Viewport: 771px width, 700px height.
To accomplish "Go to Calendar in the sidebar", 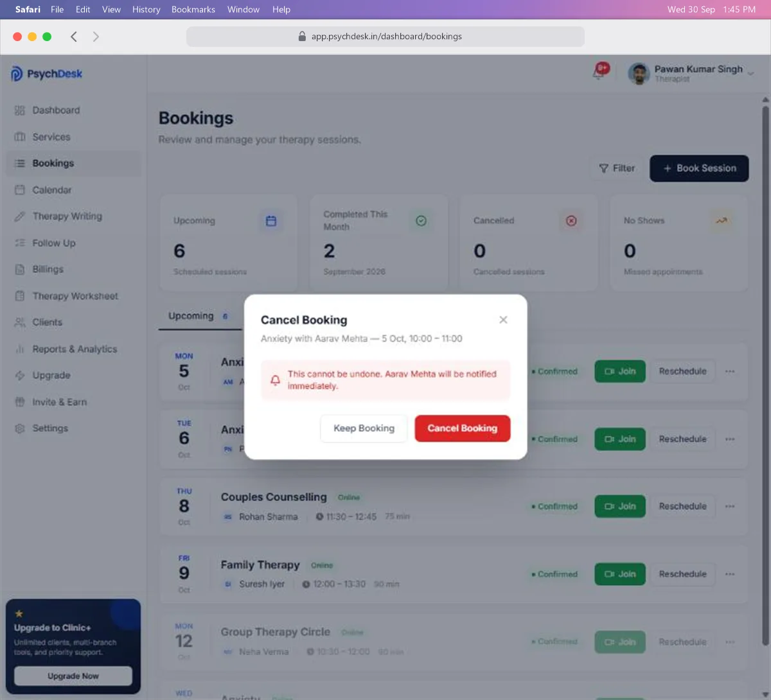I will point(74,190).
